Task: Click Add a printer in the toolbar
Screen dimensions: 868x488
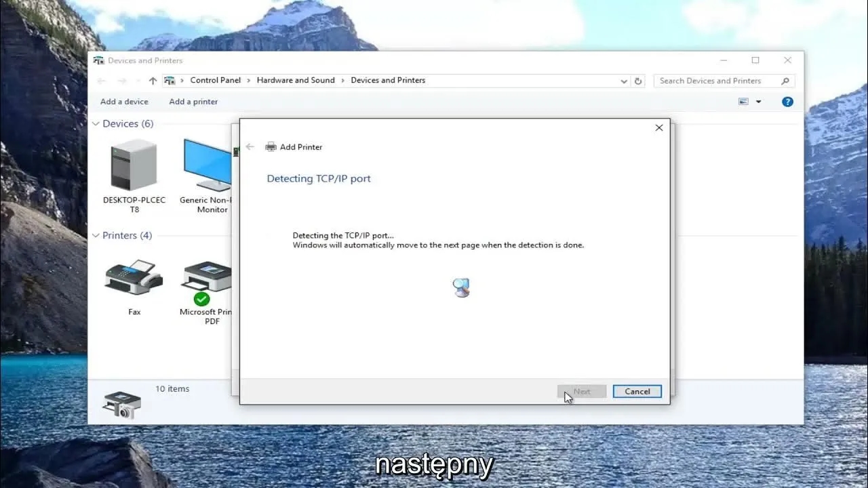Action: [193, 101]
